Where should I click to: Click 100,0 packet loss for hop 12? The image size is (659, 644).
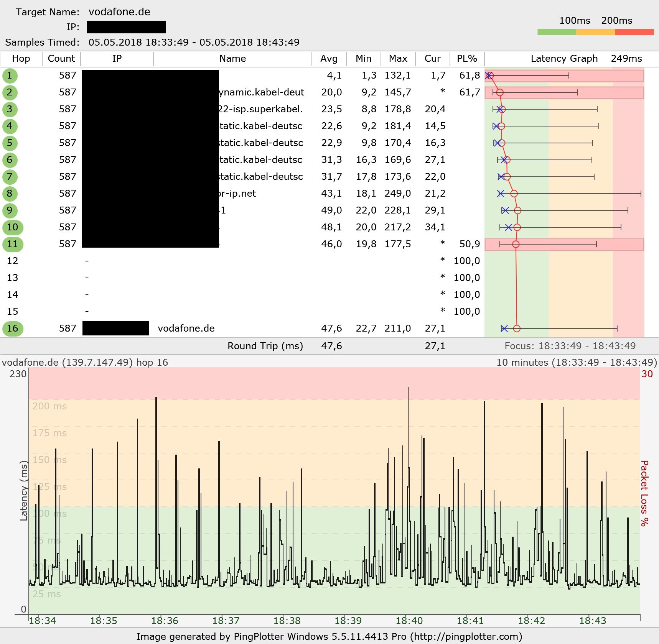pyautogui.click(x=467, y=261)
